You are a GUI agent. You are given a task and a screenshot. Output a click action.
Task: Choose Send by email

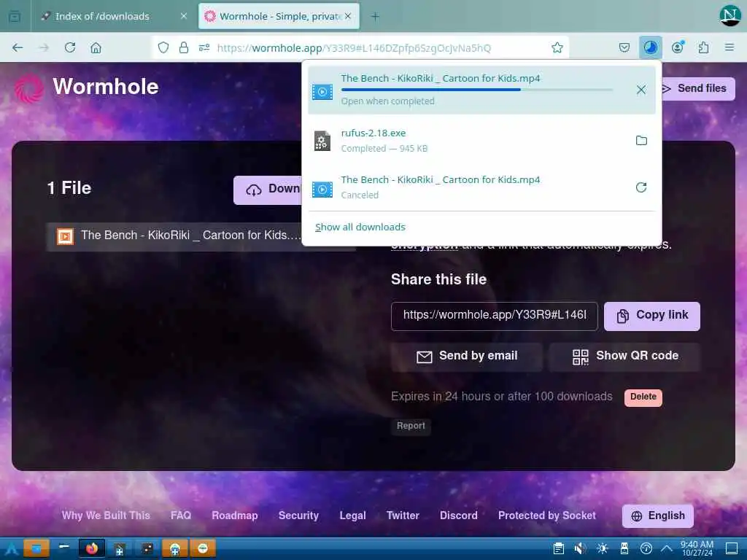(466, 356)
